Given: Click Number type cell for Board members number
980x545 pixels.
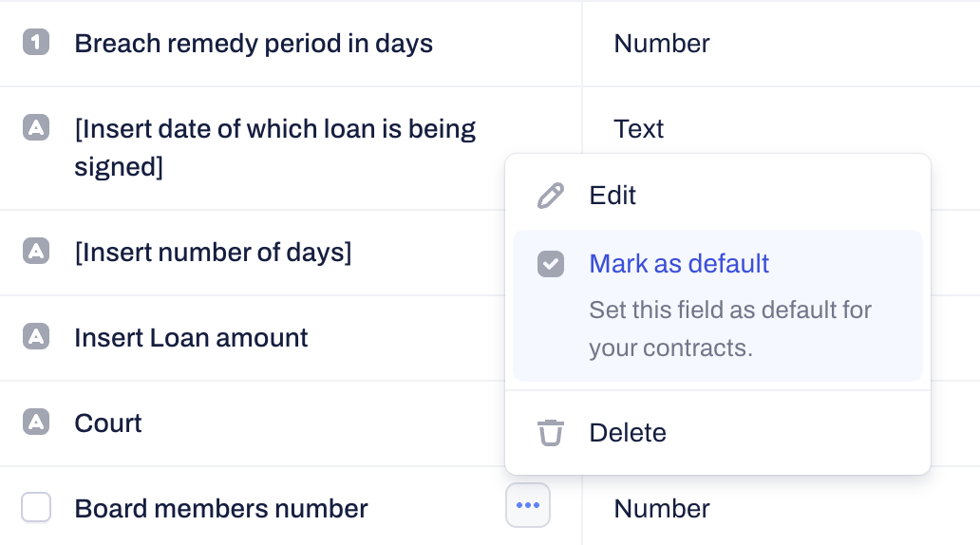Looking at the screenshot, I should [x=662, y=509].
